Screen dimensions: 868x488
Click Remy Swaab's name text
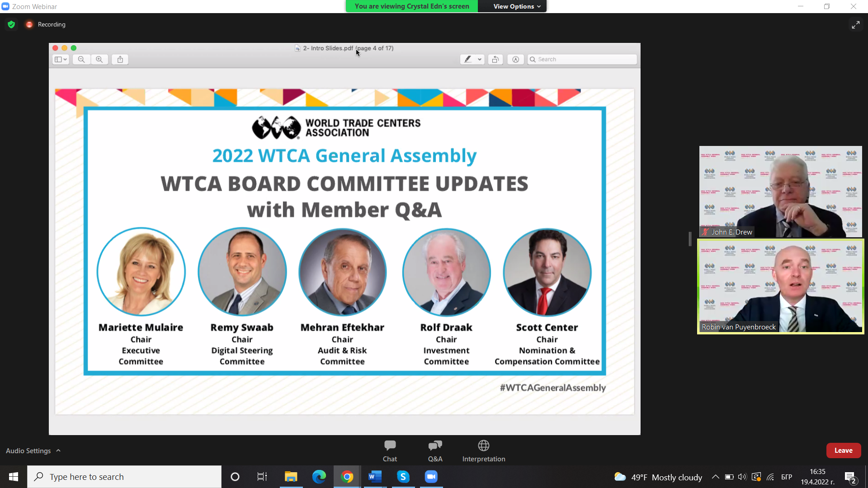pyautogui.click(x=242, y=327)
